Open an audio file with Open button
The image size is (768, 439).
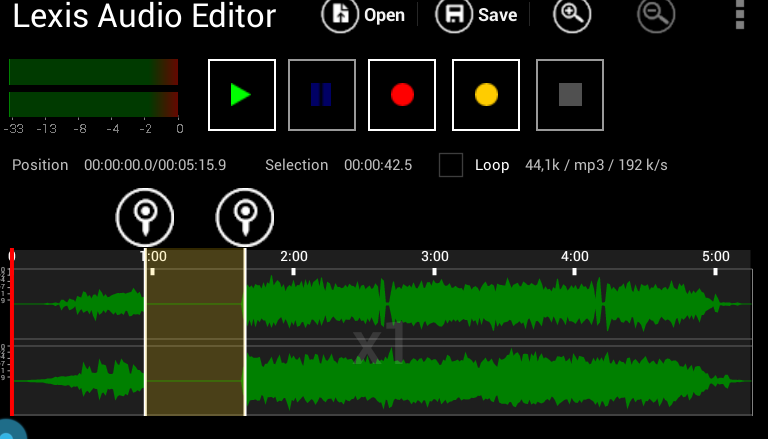[x=363, y=15]
